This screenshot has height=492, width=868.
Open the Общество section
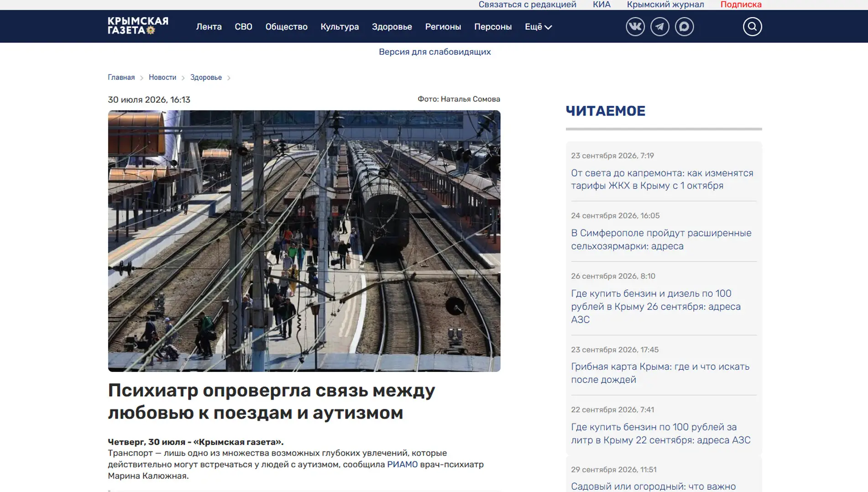click(x=287, y=27)
